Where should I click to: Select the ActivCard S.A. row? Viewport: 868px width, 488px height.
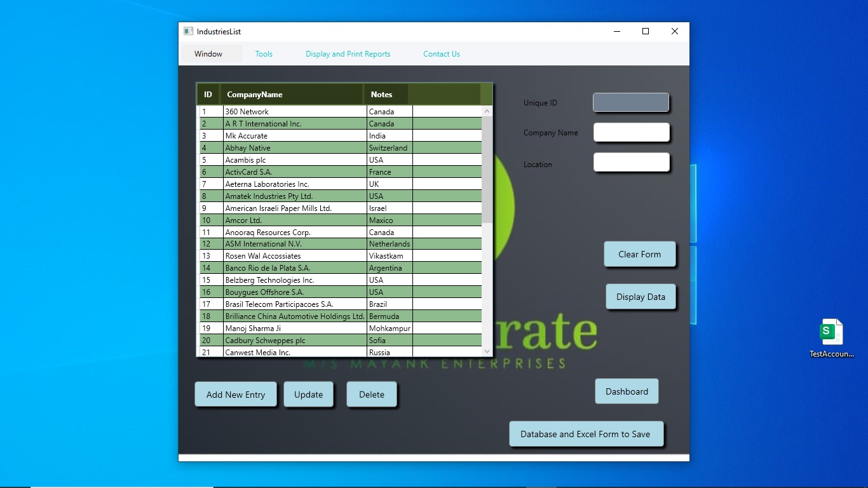point(341,172)
